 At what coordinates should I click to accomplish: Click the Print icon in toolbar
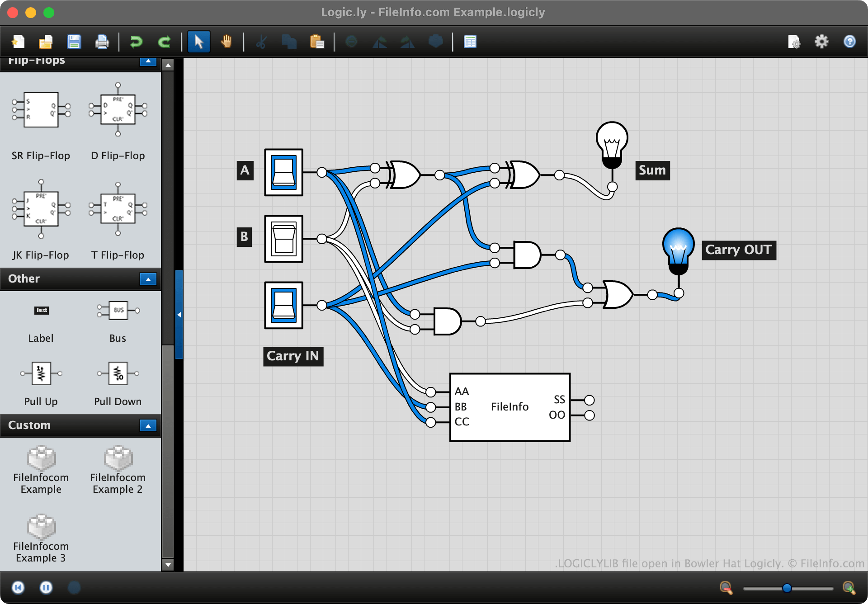pyautogui.click(x=102, y=42)
